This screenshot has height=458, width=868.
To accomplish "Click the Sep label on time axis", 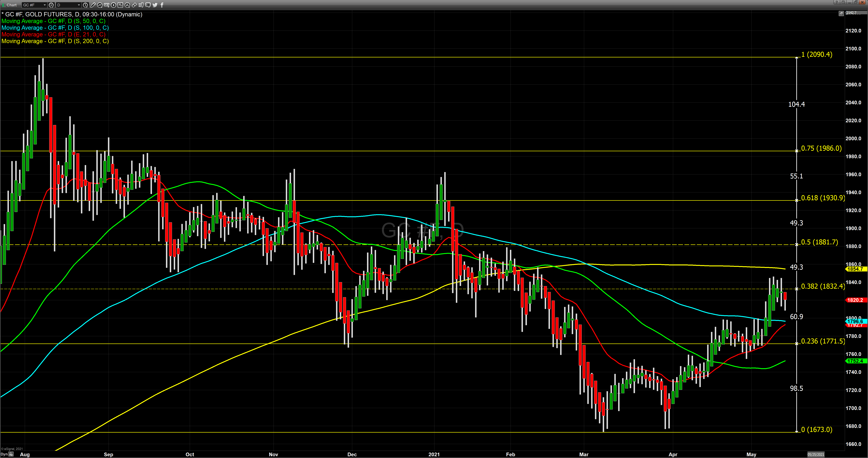I will point(109,454).
